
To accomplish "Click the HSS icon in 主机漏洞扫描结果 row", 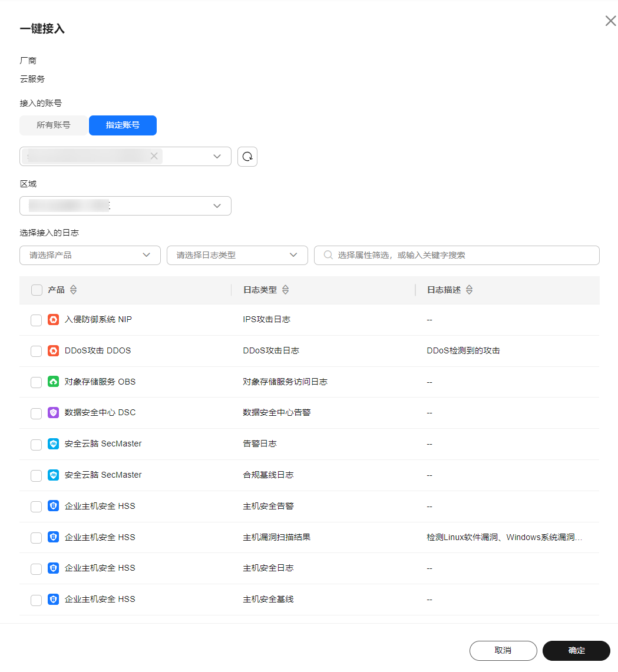I will tap(53, 537).
